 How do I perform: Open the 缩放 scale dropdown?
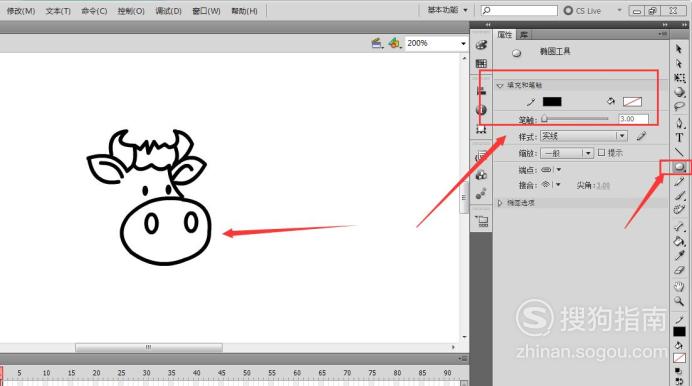point(567,153)
